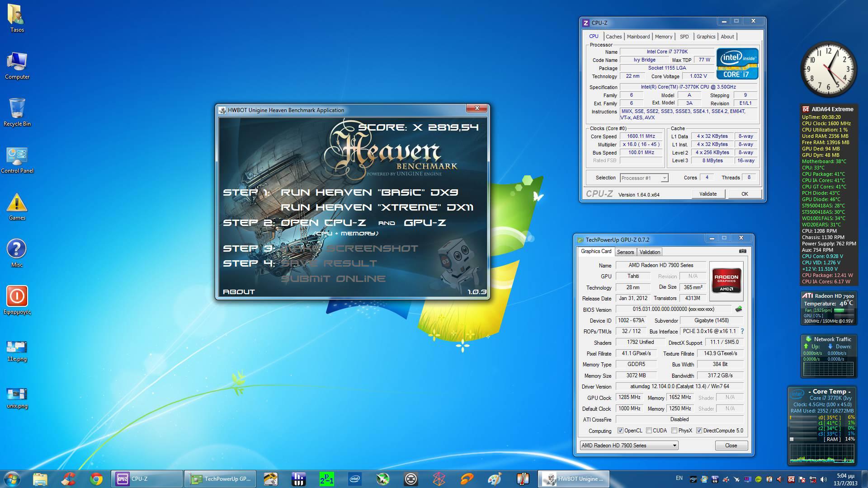The width and height of the screenshot is (868, 488).
Task: Switch to the Validation tab in GPU-Z
Action: tap(650, 252)
